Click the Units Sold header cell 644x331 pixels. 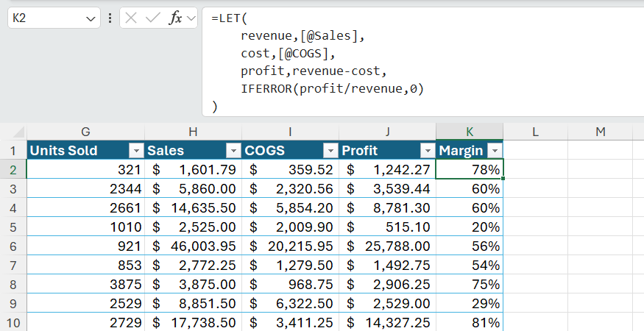click(86, 150)
